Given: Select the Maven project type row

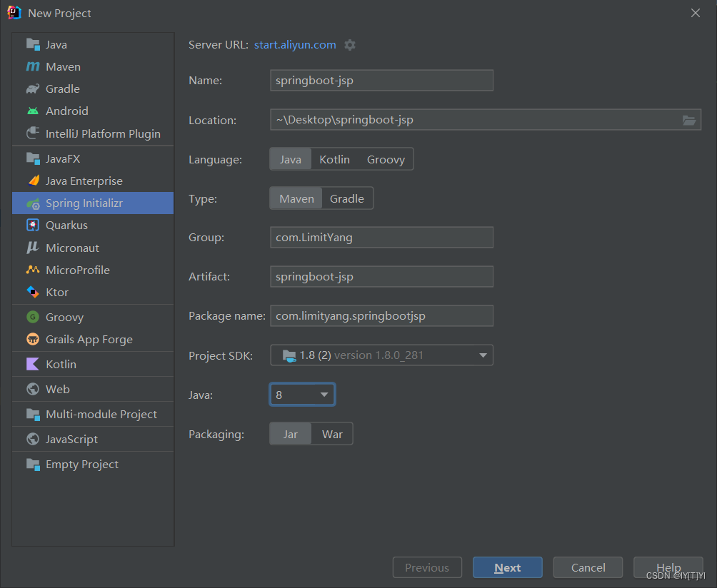Looking at the screenshot, I should [93, 66].
